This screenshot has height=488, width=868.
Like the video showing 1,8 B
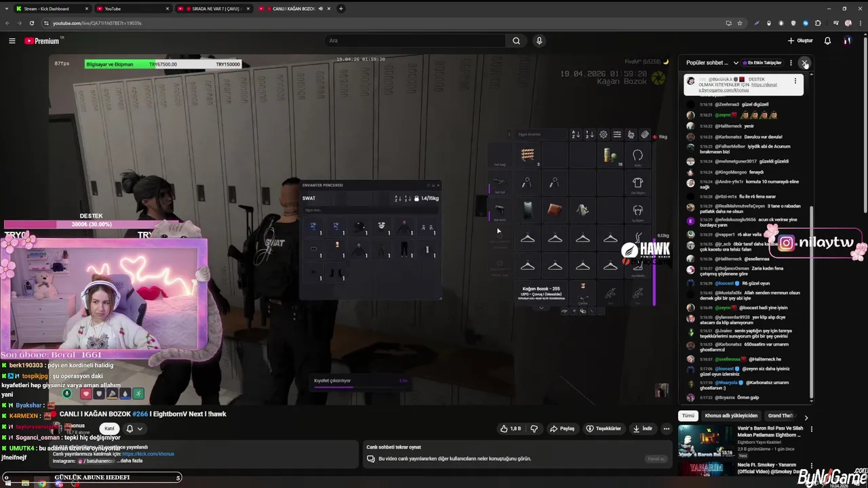(511, 428)
